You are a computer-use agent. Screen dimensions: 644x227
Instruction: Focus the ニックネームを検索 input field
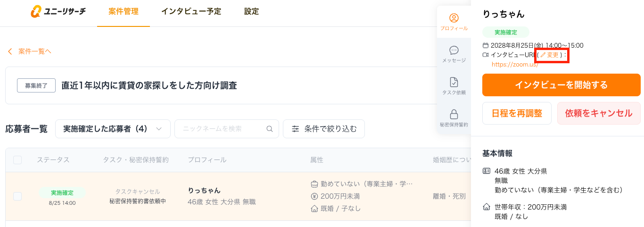tap(222, 129)
